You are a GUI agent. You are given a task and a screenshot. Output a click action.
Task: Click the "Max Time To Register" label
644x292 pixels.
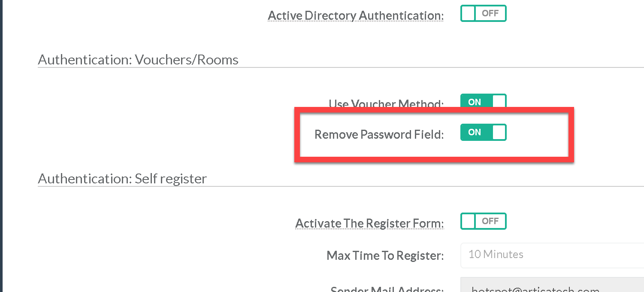(385, 256)
